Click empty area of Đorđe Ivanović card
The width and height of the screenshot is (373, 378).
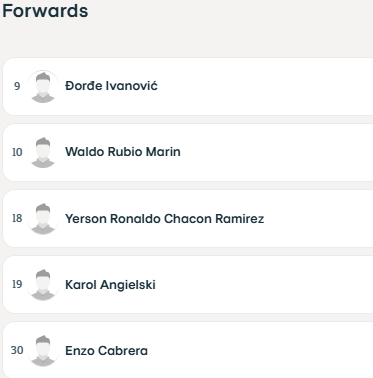267,86
